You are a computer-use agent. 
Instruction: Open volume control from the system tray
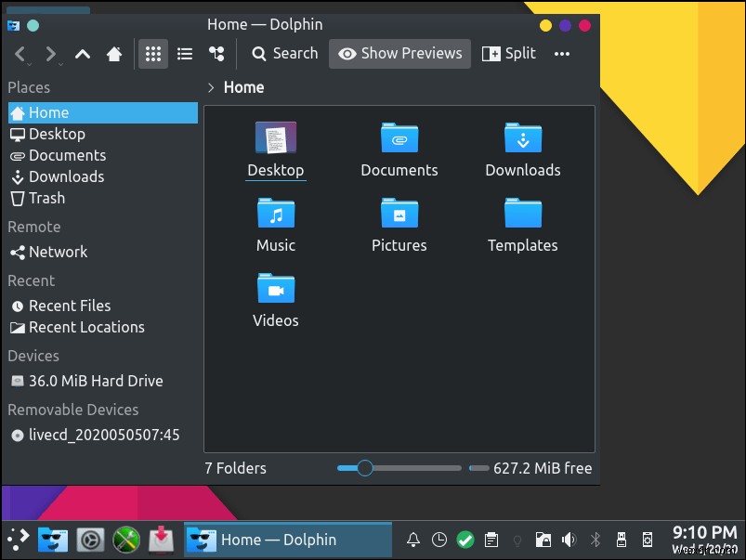point(569,539)
